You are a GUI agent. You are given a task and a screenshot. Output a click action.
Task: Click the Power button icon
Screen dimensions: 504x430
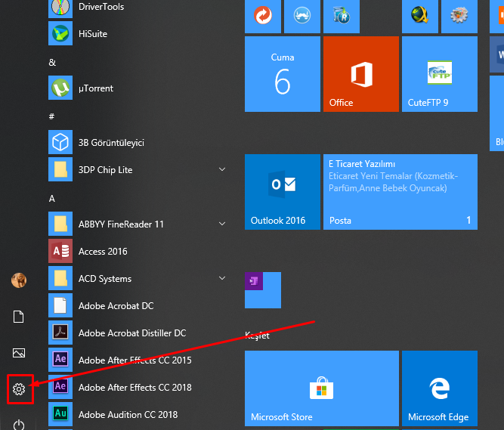(x=19, y=425)
